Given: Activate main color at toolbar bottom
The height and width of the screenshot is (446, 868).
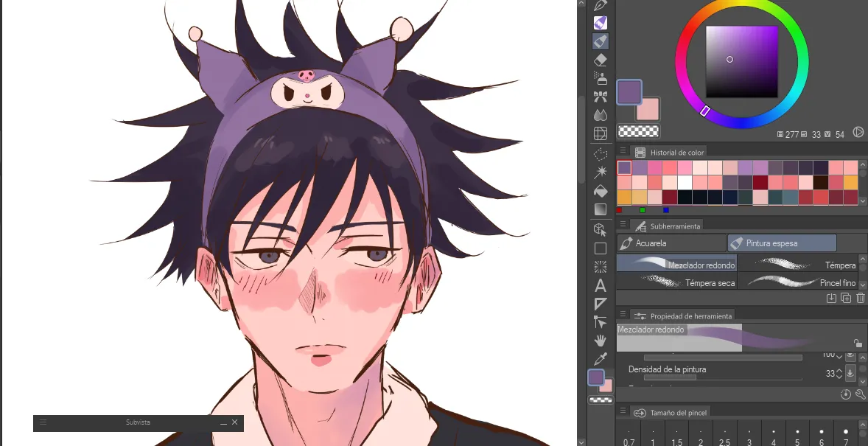Looking at the screenshot, I should click(595, 377).
